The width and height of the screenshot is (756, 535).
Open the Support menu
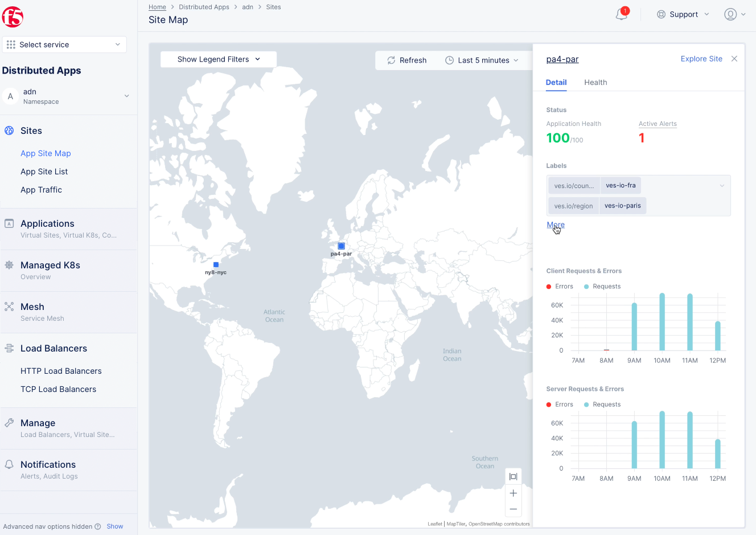(683, 14)
